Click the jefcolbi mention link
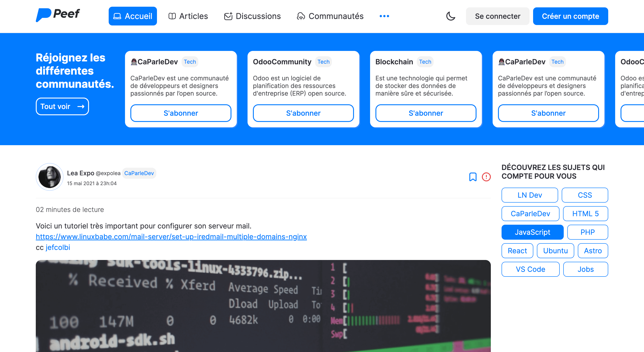 pyautogui.click(x=58, y=247)
